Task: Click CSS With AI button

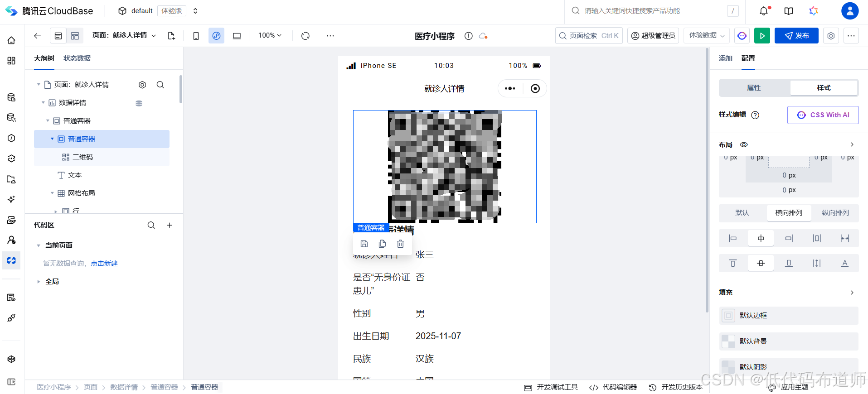Action: 823,115
